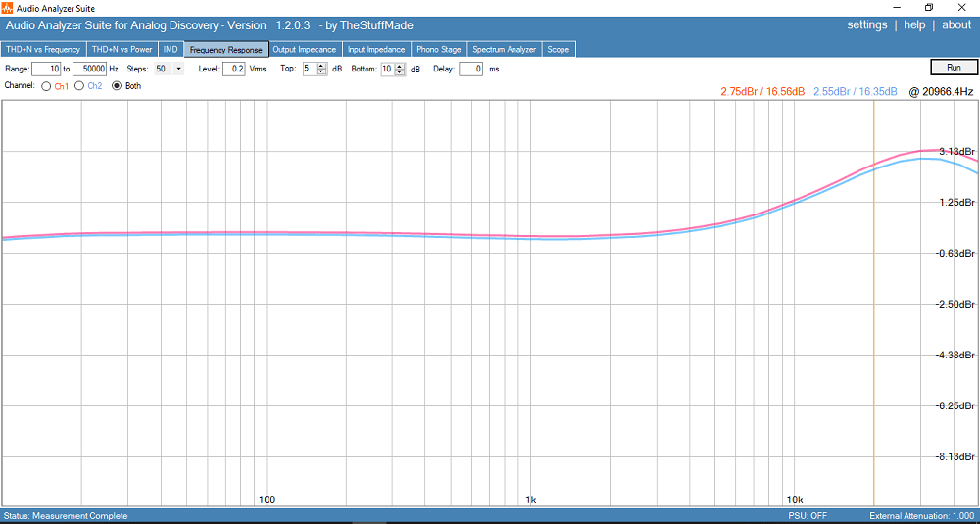Image resolution: width=980 pixels, height=524 pixels.
Task: Click External Attenuation: 1.000 status text
Action: pyautogui.click(x=922, y=516)
